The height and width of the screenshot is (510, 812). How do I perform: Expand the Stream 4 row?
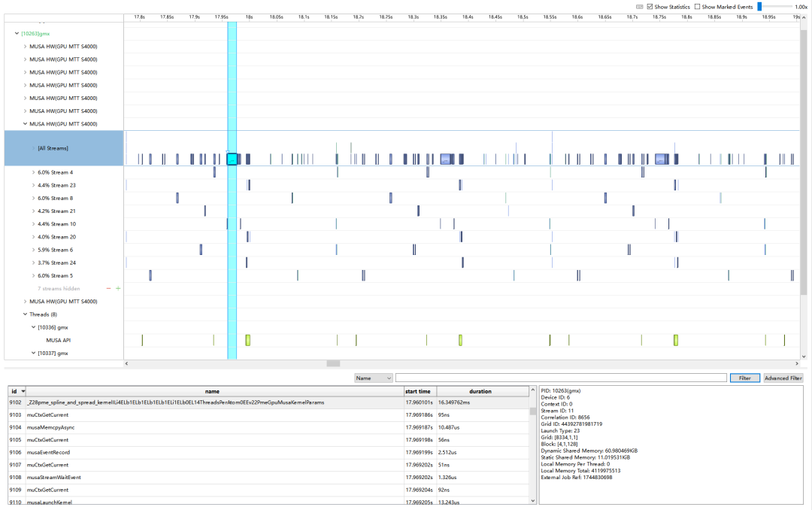(x=33, y=172)
